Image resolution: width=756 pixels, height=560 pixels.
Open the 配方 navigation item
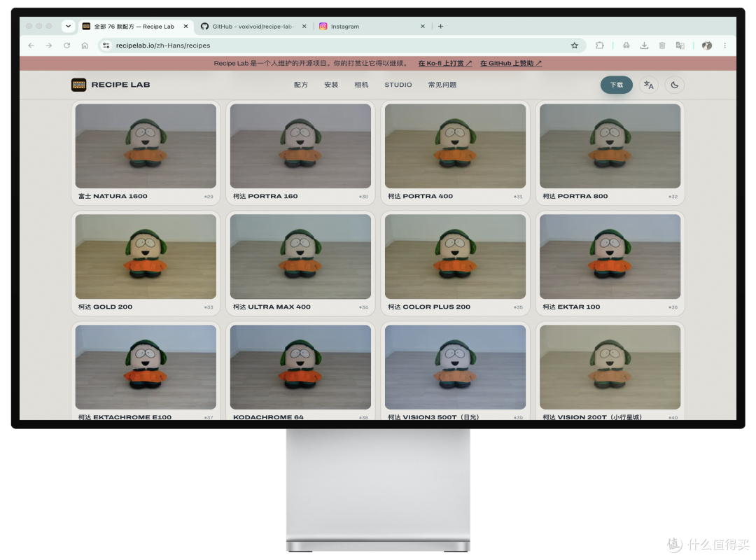[301, 85]
